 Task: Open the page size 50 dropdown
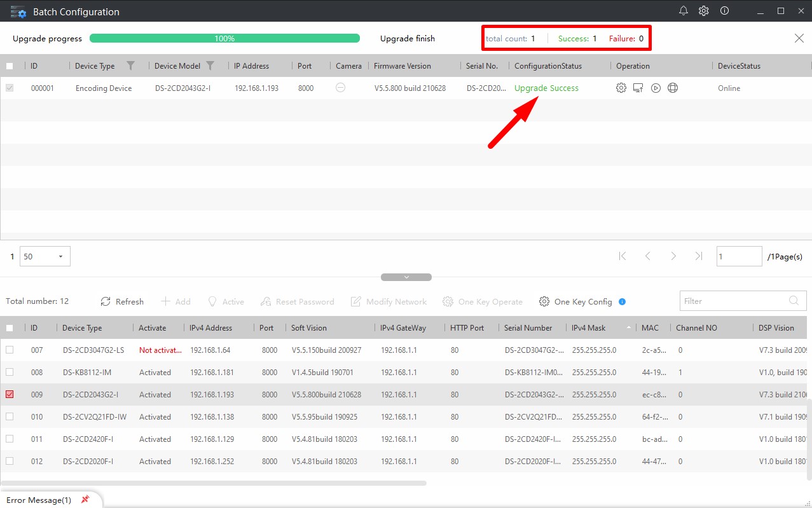[45, 257]
